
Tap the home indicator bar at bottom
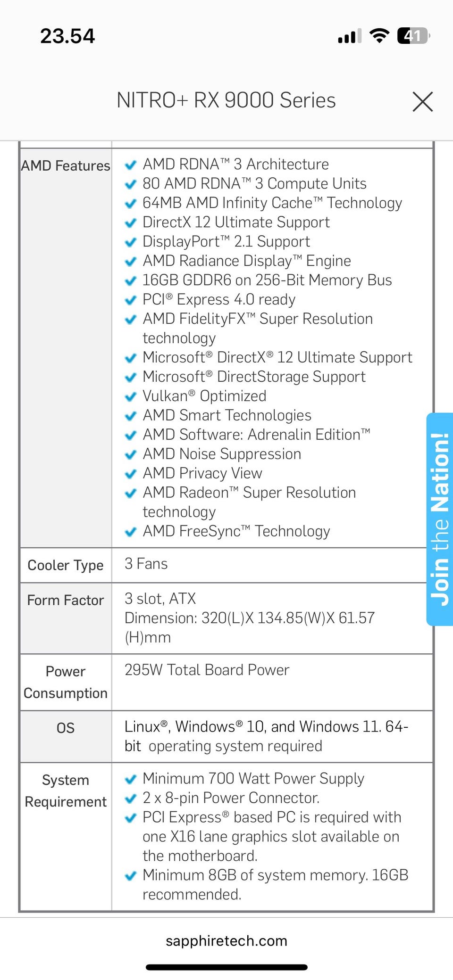pos(226,967)
